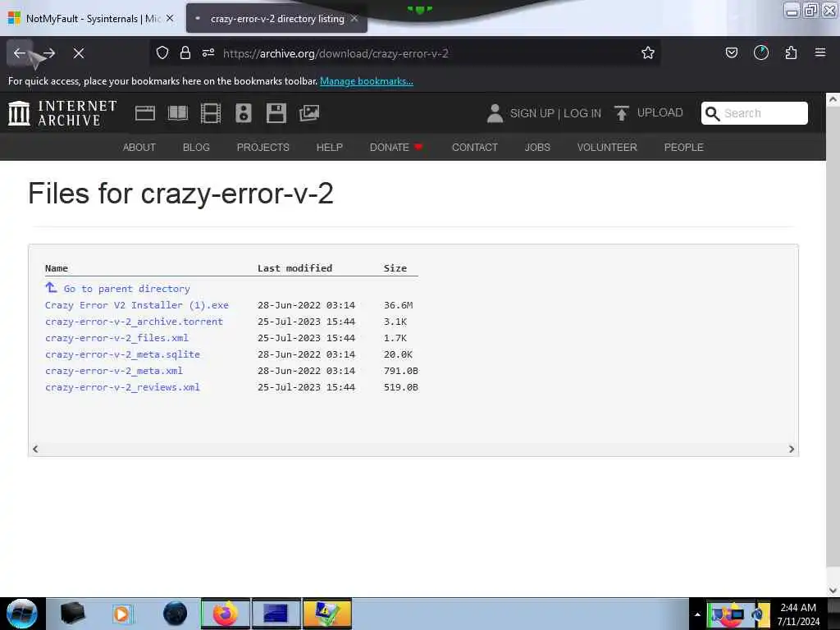Click the user avatar icon

pyautogui.click(x=495, y=113)
